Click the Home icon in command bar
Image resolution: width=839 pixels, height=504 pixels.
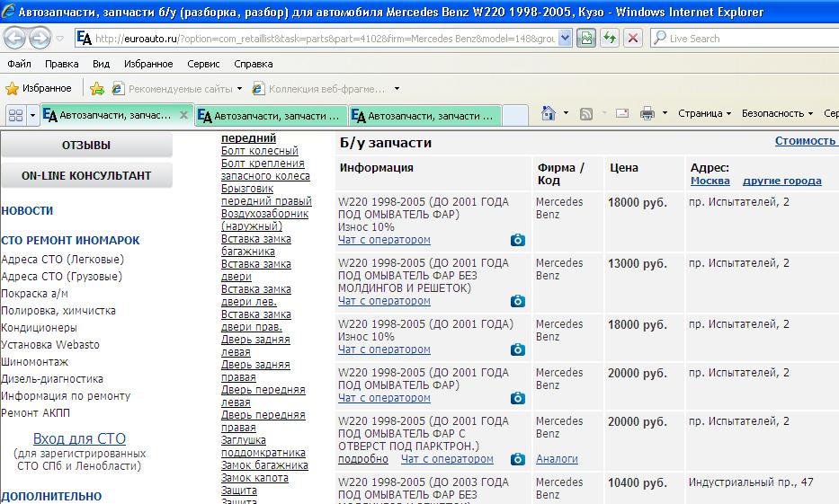click(549, 113)
